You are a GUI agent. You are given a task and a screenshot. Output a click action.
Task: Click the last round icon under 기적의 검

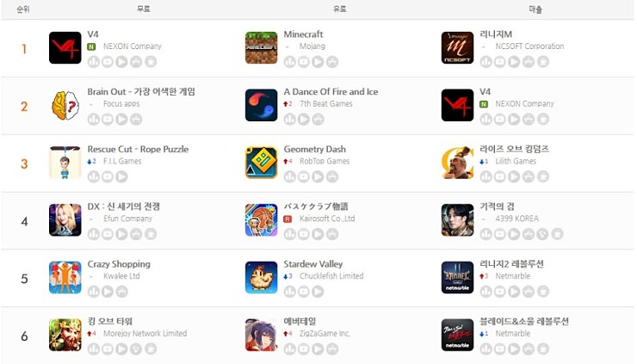pyautogui.click(x=557, y=234)
